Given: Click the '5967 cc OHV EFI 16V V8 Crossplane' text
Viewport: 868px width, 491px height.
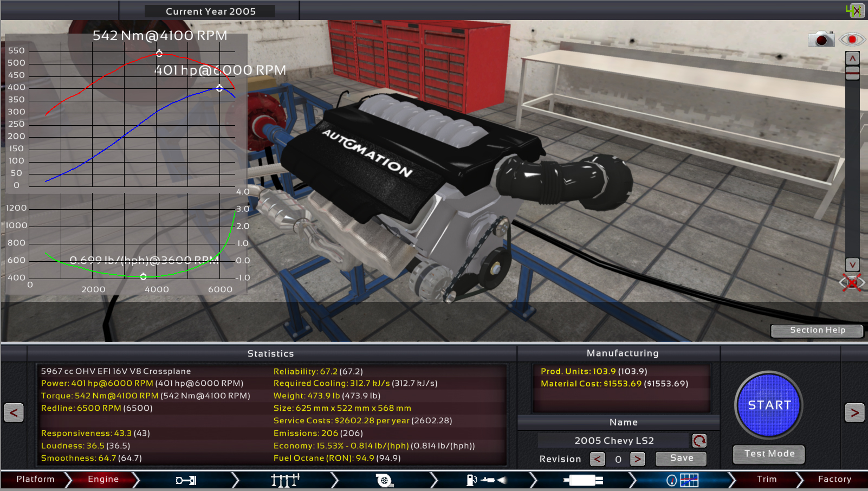Looking at the screenshot, I should (x=116, y=371).
